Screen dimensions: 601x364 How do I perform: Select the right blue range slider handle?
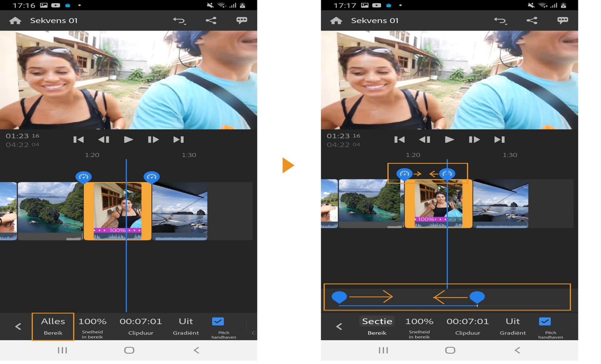[477, 296]
